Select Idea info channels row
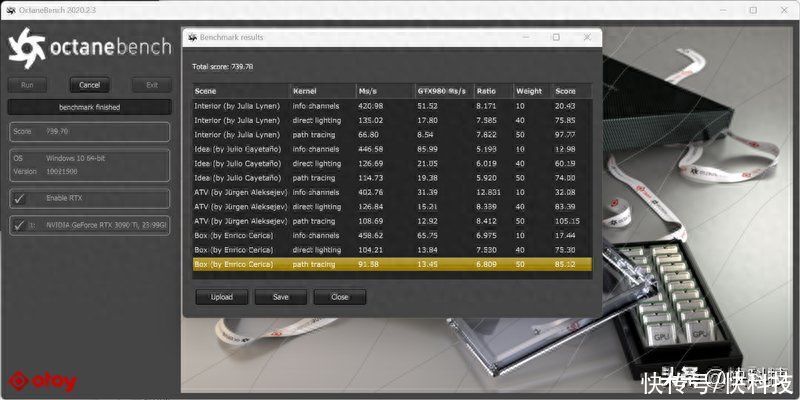 click(392, 149)
